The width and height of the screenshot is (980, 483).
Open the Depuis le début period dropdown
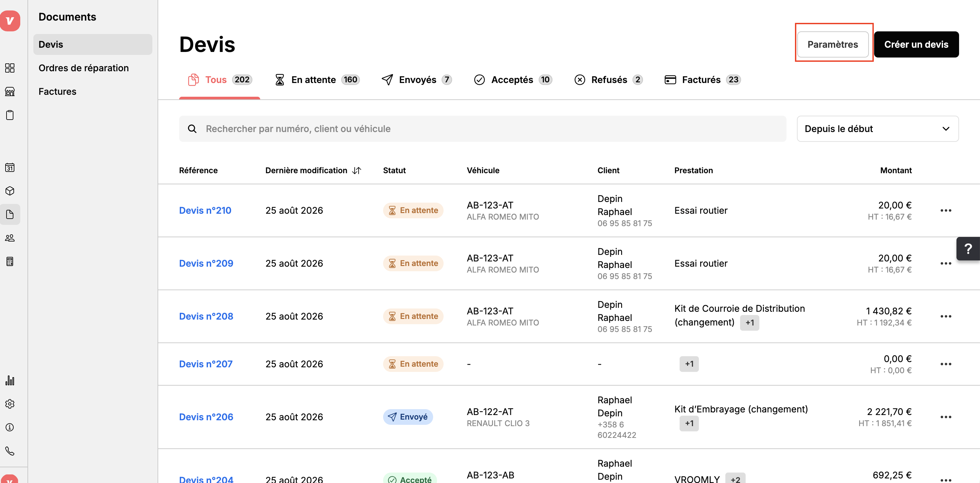click(x=877, y=129)
